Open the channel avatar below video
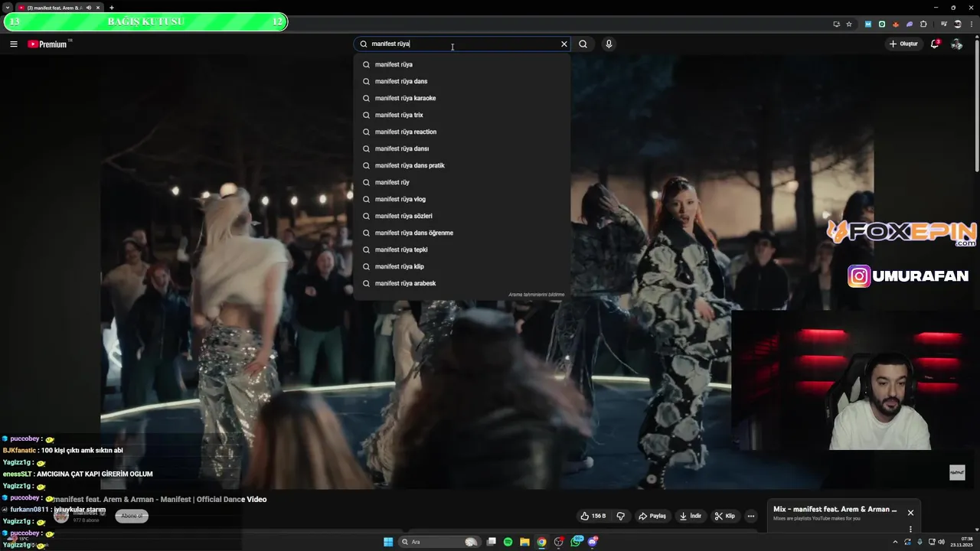The height and width of the screenshot is (551, 980). [x=61, y=515]
